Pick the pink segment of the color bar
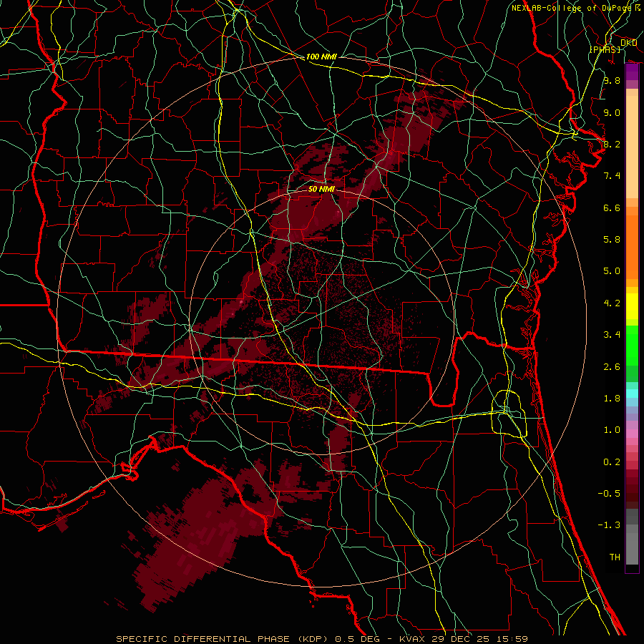This screenshot has width=644, height=644. [x=632, y=434]
